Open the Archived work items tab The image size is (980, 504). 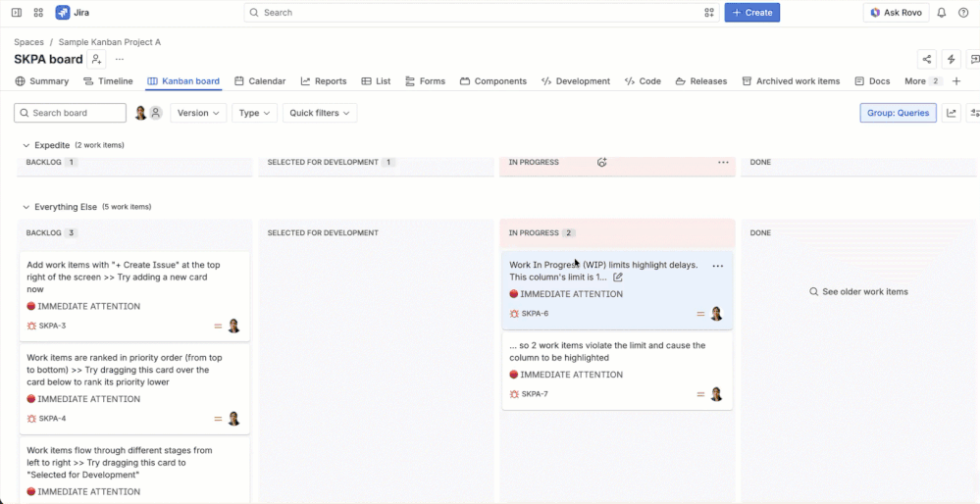792,81
